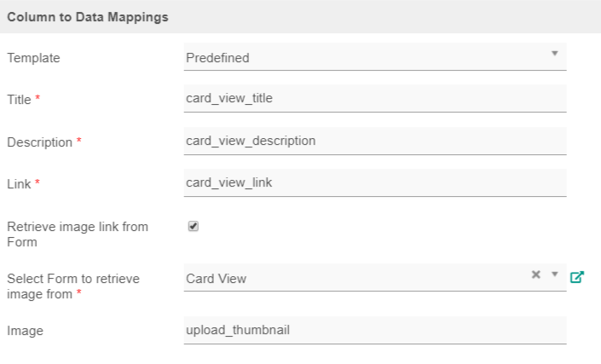The image size is (601, 364).
Task: Click the card_view_description text field
Action: click(375, 141)
